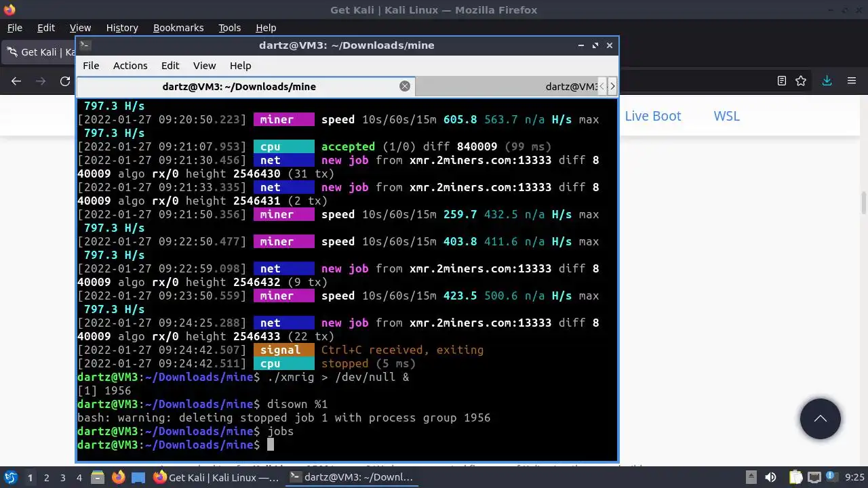This screenshot has width=868, height=488.
Task: Open the WSL link on Kali page
Action: [726, 116]
